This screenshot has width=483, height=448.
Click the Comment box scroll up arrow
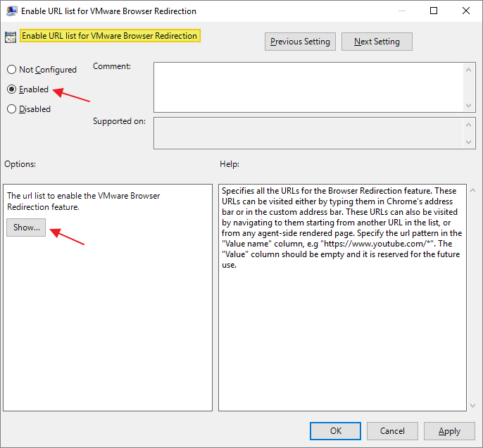tap(470, 69)
